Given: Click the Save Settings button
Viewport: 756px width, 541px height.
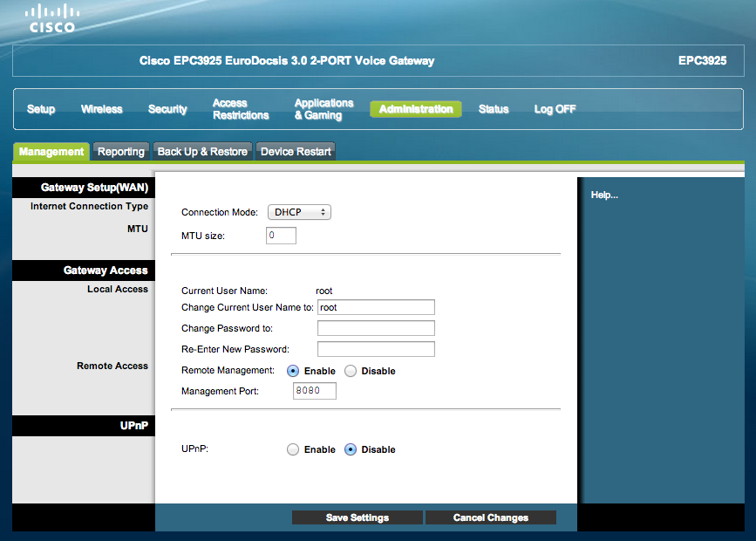Looking at the screenshot, I should [x=358, y=517].
